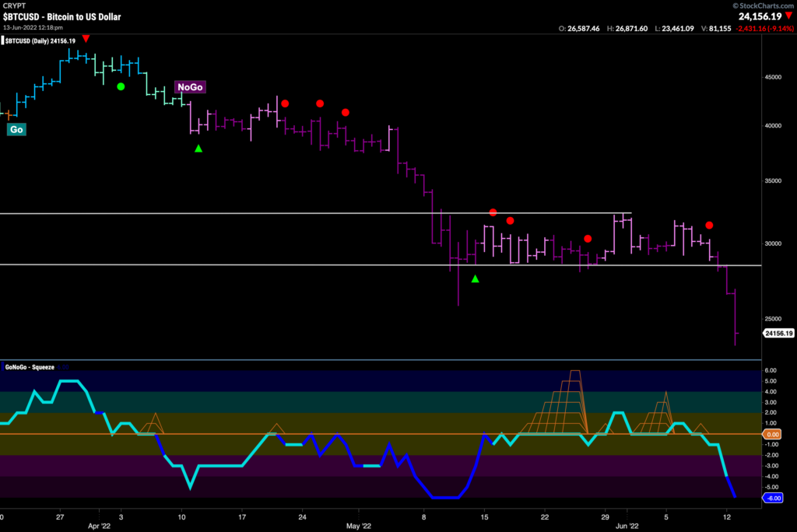Click the 25000 price axis label
The image size is (797, 532).
(773, 319)
